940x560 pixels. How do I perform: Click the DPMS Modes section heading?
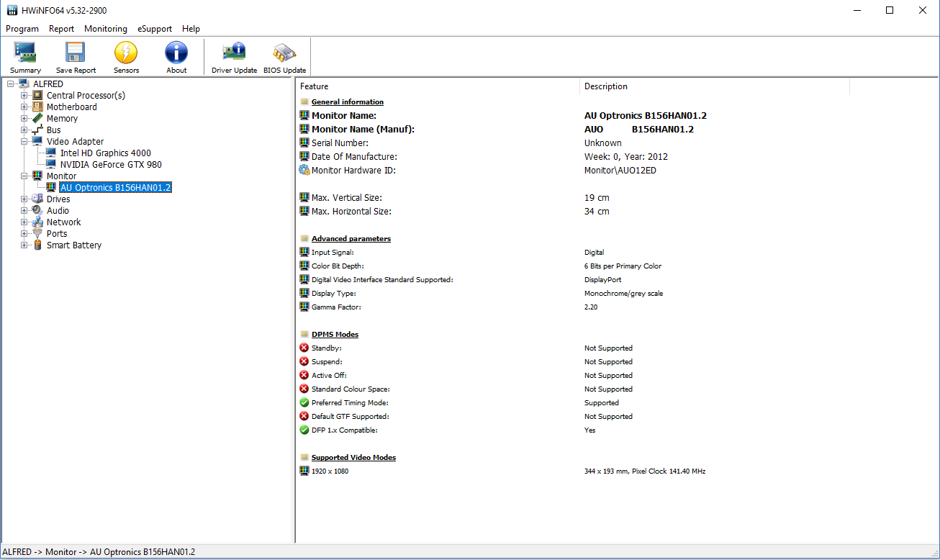(335, 335)
